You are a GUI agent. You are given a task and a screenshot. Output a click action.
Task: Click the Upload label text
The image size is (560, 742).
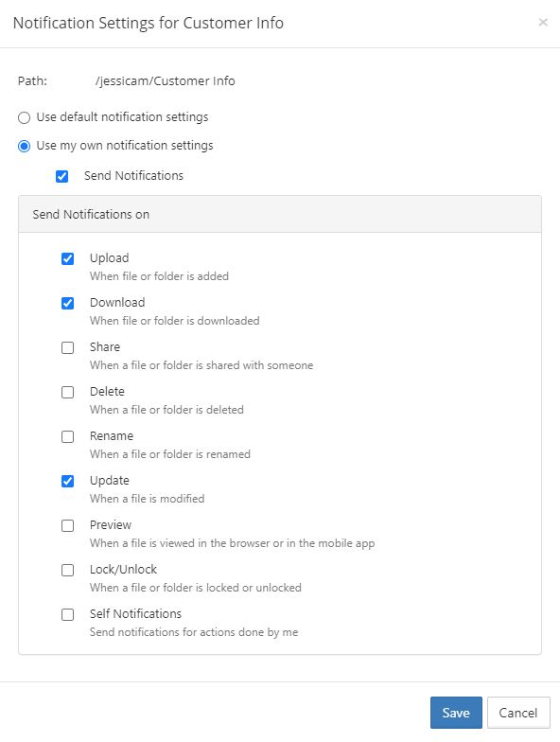110,257
